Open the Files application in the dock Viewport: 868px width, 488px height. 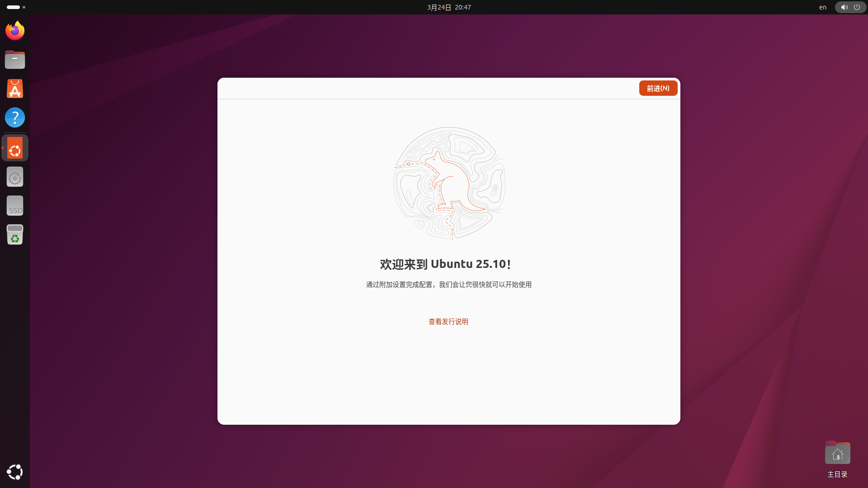[x=14, y=59]
